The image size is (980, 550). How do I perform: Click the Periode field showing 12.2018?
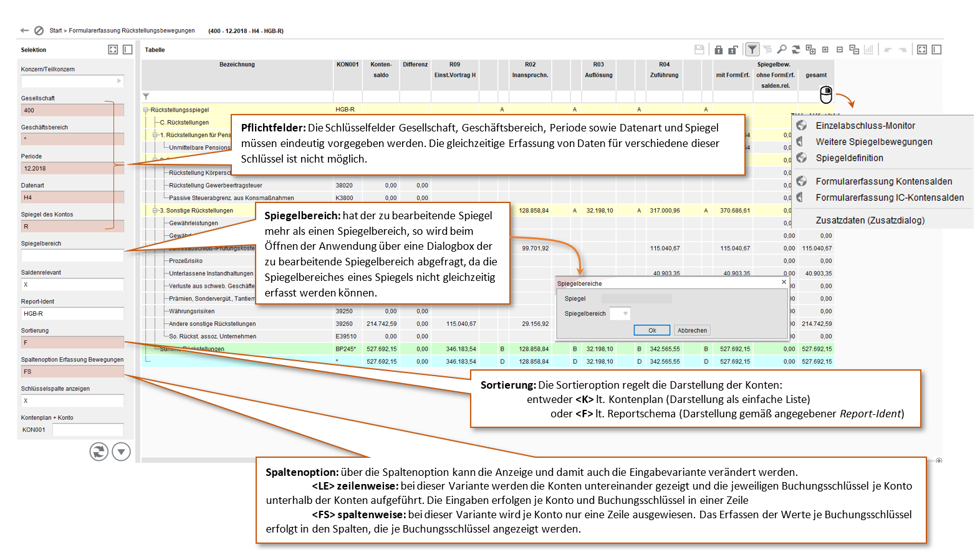pos(72,168)
